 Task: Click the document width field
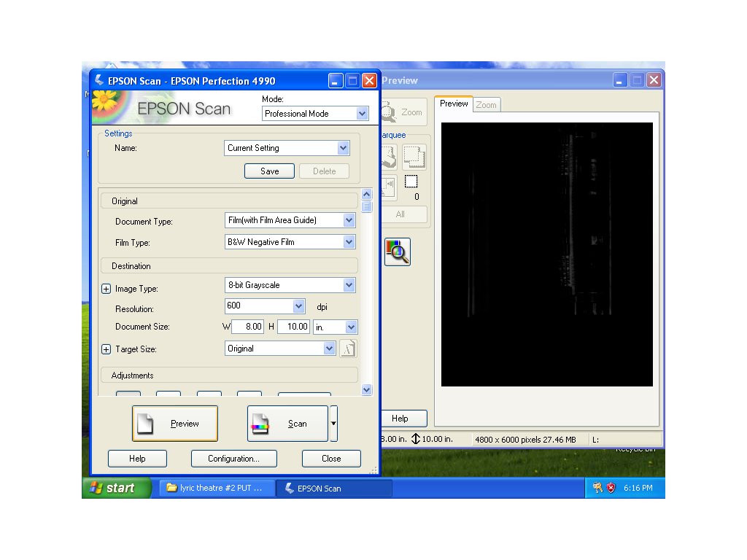[x=247, y=327]
